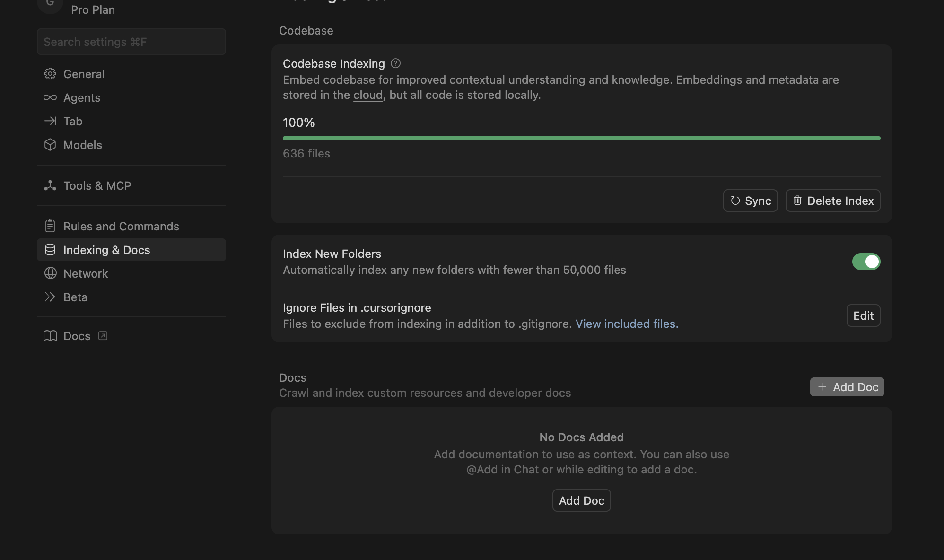Click the Delete Index button
944x560 pixels.
pos(833,201)
